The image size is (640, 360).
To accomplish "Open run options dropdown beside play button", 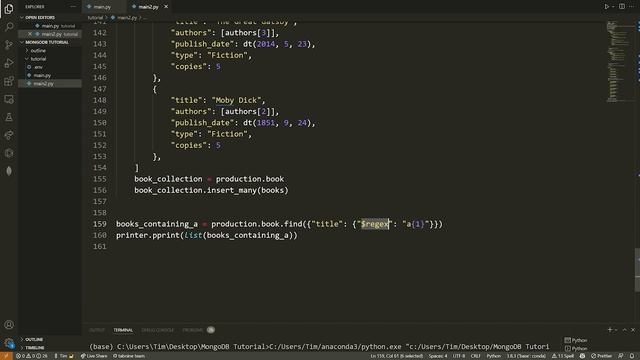I will click(613, 7).
